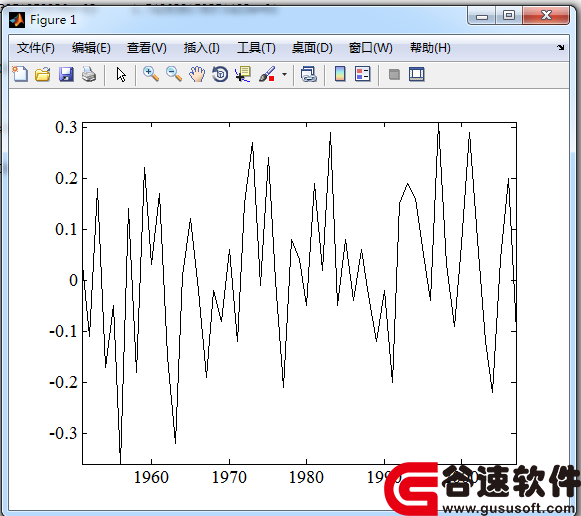Open the brush color dropdown arrow

[284, 74]
